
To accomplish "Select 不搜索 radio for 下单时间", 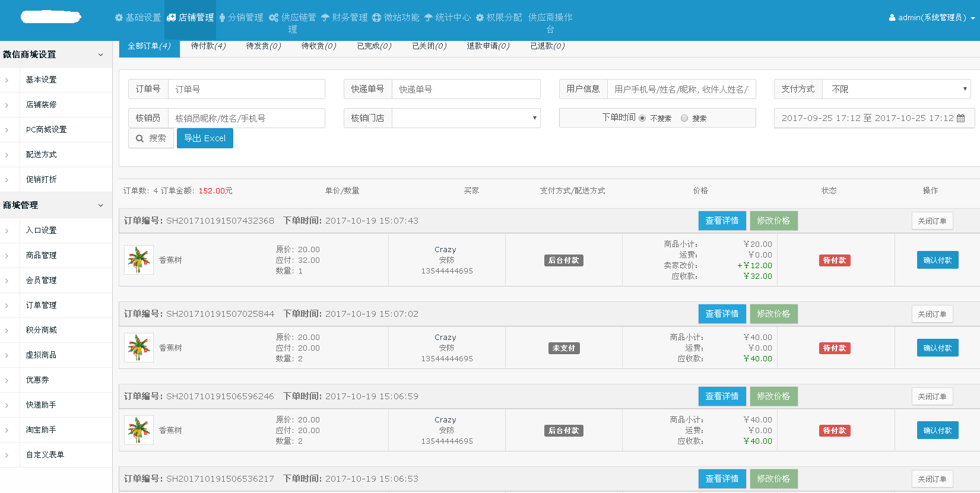I will (x=642, y=118).
